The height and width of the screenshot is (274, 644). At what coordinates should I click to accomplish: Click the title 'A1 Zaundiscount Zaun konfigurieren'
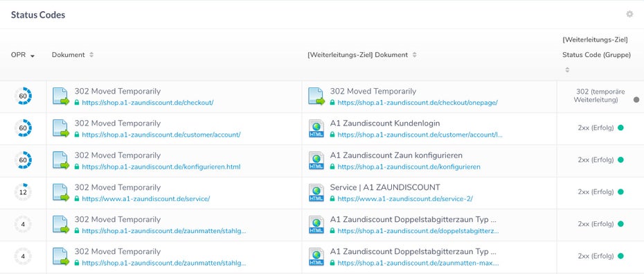coord(396,155)
